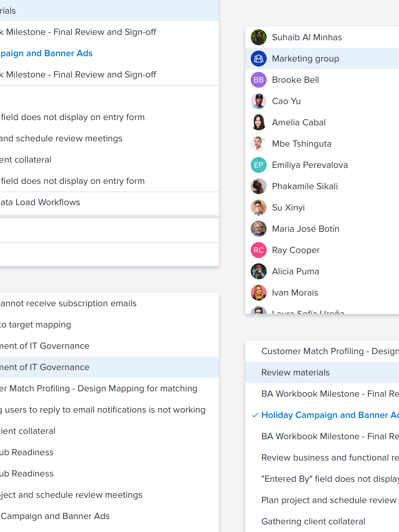Click the Data Load Workflows entry
Screen dimensions: 399x532
(40, 202)
